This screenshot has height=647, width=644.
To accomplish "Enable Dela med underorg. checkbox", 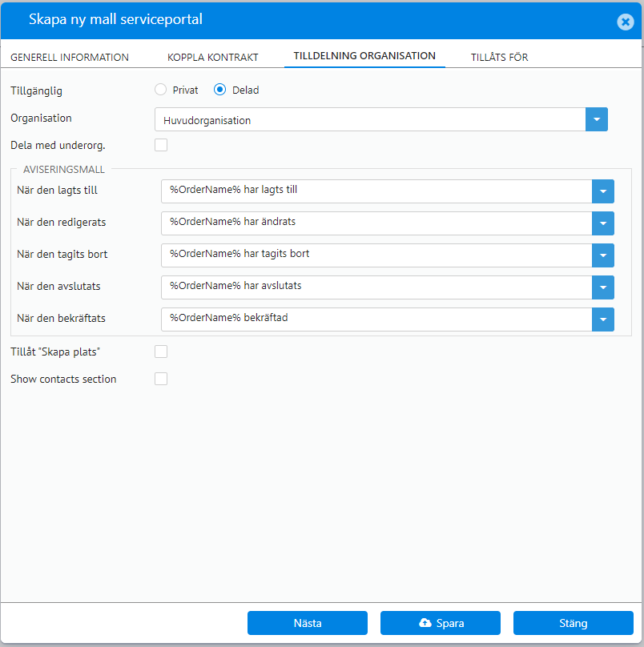I will click(x=161, y=145).
